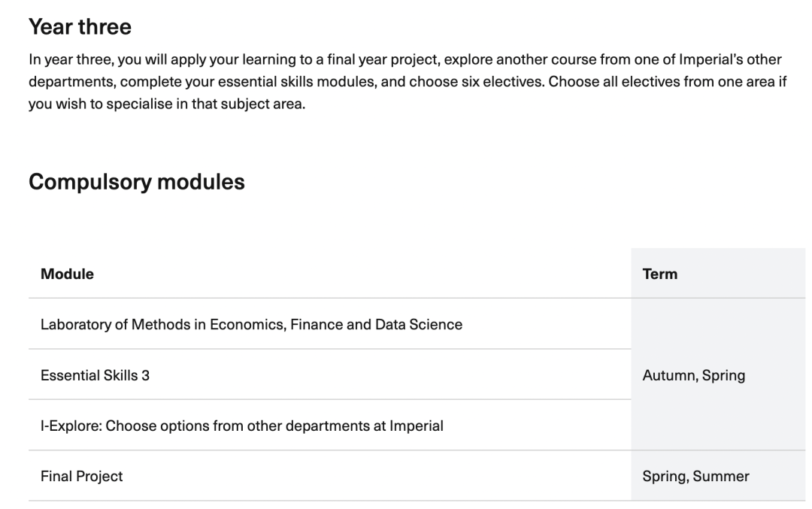Click the year three intro paragraph
812x509 pixels.
(408, 82)
